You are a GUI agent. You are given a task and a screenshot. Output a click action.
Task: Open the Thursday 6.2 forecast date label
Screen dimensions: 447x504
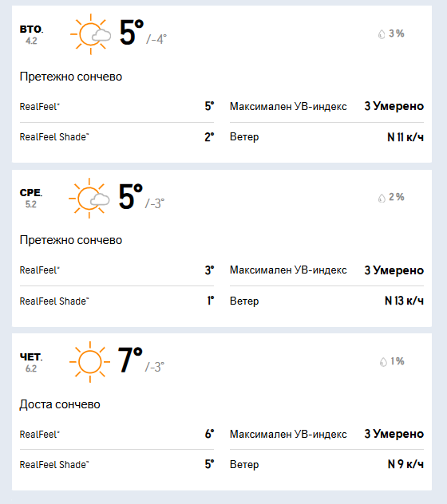coord(31,362)
